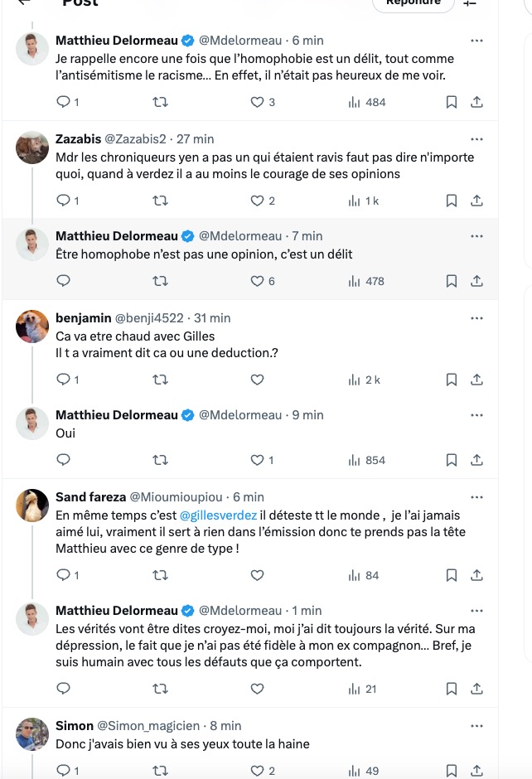Reply to benjamin's question about Gilles
532x779 pixels.
pyautogui.click(x=65, y=380)
